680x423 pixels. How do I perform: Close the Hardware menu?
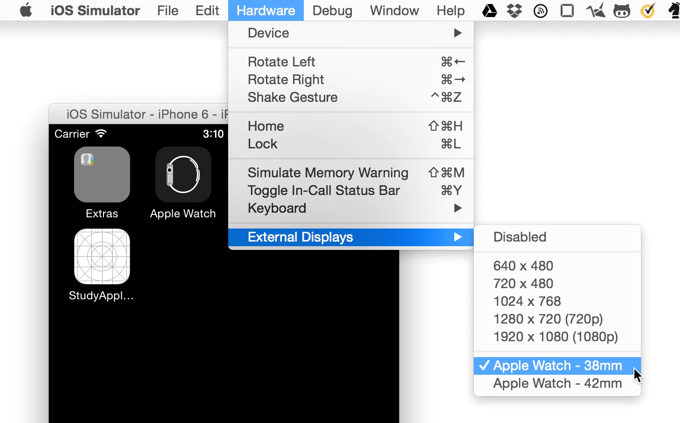pyautogui.click(x=266, y=10)
